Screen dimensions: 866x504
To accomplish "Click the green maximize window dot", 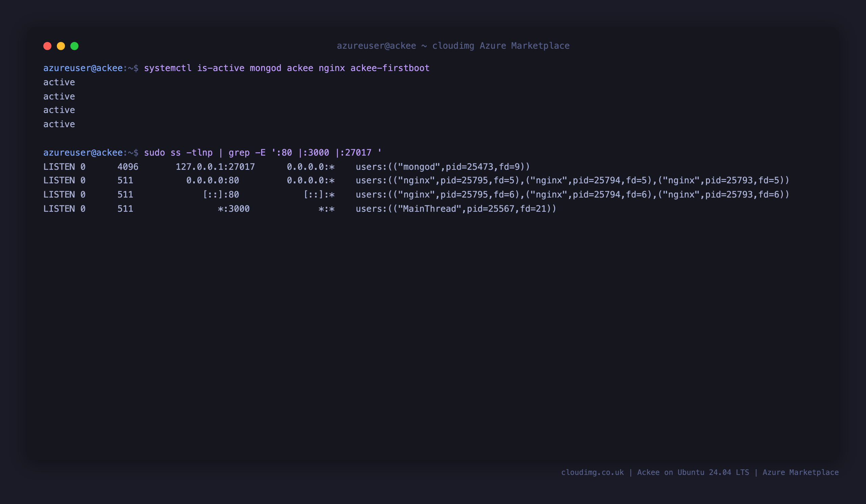I will coord(74,46).
